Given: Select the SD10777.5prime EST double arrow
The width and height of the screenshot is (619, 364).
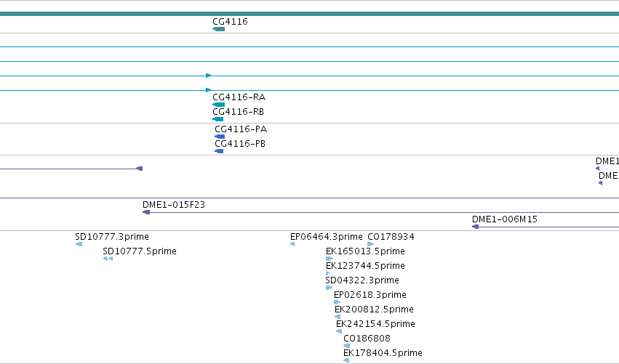Looking at the screenshot, I should (x=108, y=259).
